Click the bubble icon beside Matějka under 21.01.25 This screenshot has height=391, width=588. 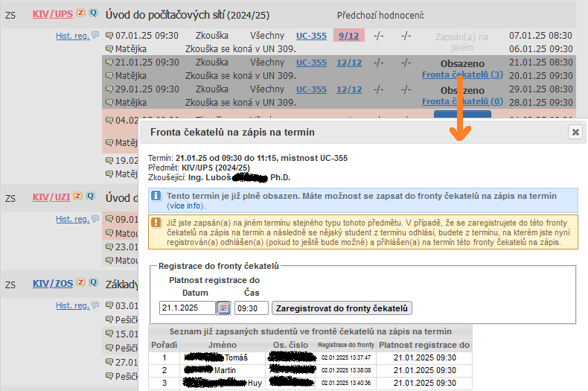click(x=109, y=76)
